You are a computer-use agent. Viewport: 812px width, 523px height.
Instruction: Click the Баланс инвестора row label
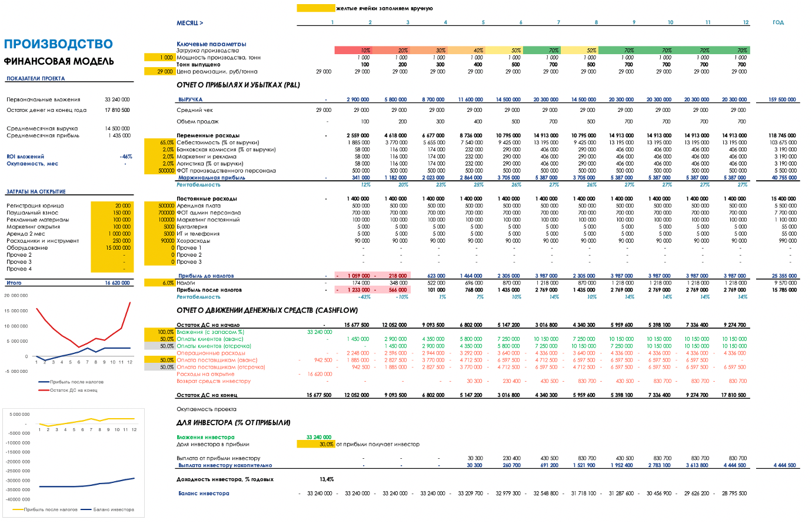click(204, 494)
